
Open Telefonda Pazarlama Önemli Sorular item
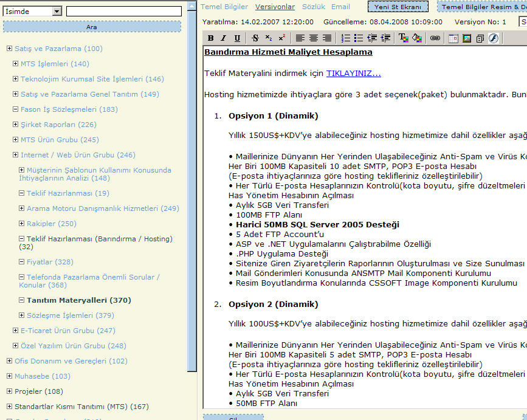point(89,281)
